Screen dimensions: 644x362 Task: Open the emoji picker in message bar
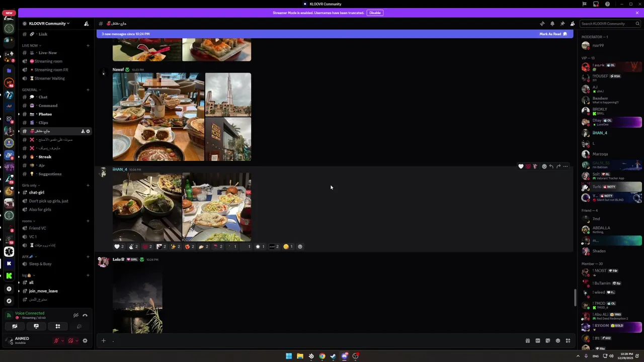[557, 340]
